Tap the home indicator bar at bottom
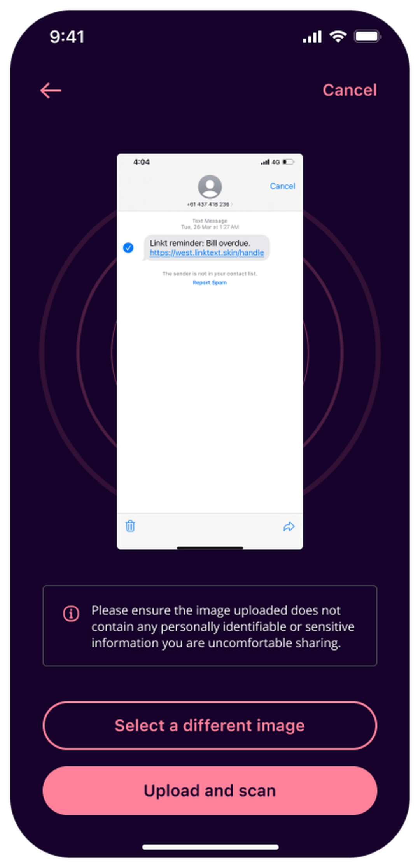The height and width of the screenshot is (868, 420). [x=210, y=847]
